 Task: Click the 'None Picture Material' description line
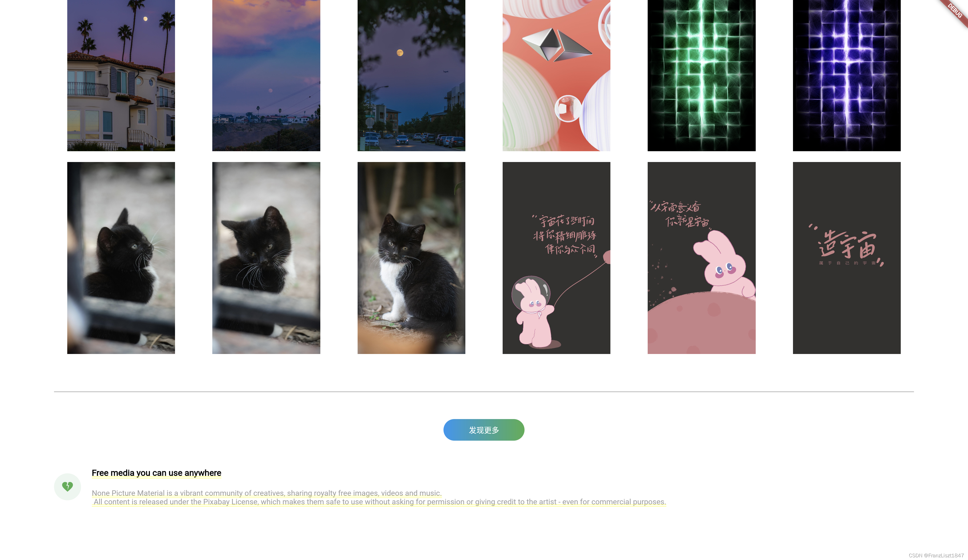point(267,493)
